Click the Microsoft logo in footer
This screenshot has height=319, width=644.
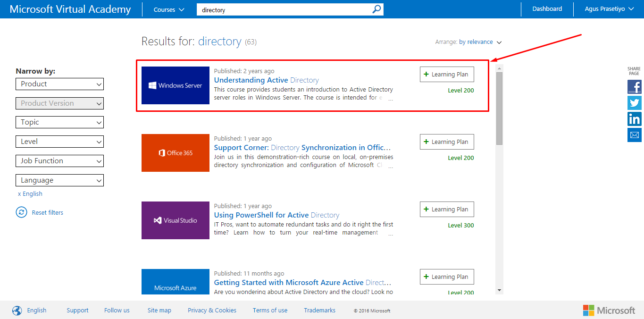(609, 311)
